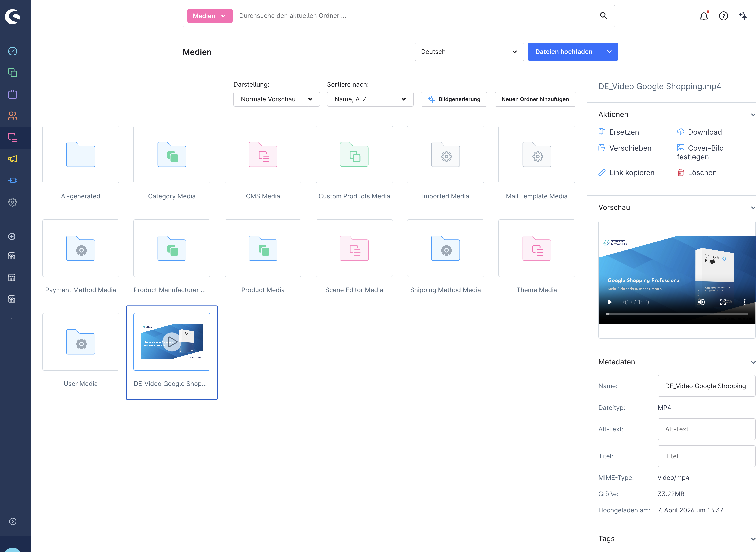Open the Name, A-Z sort dropdown

tap(370, 99)
